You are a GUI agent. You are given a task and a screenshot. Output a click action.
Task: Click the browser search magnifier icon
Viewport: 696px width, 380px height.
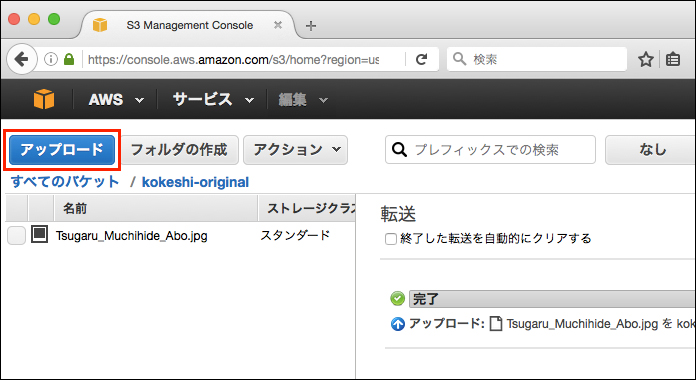pyautogui.click(x=459, y=59)
